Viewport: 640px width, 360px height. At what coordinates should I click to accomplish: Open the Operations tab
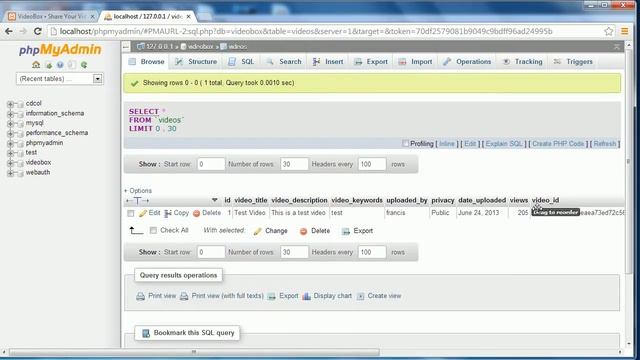pyautogui.click(x=467, y=62)
